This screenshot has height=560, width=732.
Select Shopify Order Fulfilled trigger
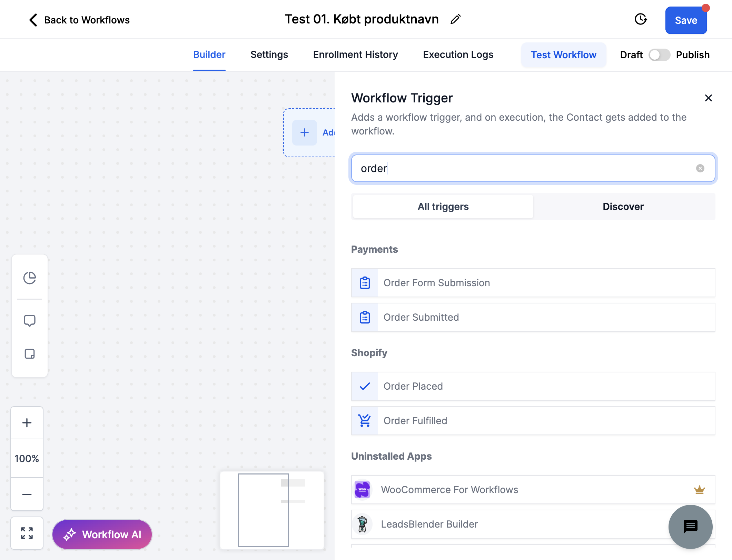[x=533, y=421]
